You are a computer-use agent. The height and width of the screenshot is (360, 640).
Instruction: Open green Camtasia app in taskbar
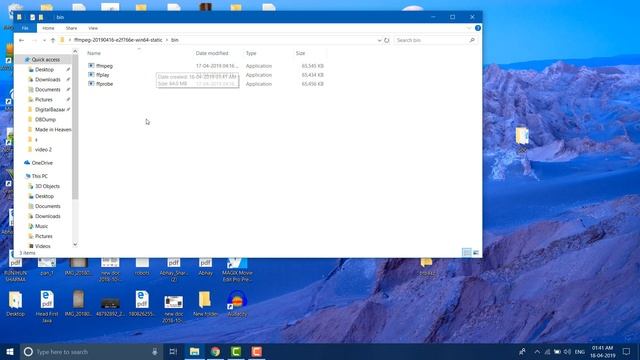236,351
